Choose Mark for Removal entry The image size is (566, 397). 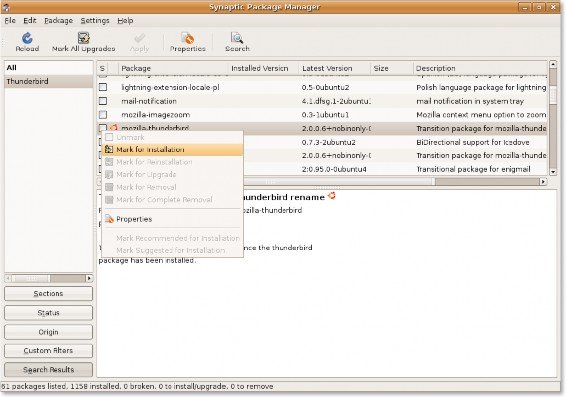172,187
